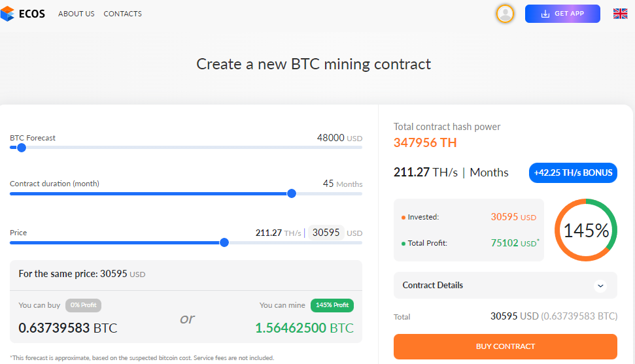This screenshot has width=635, height=364.
Task: Open the Contract Details section
Action: 505,286
